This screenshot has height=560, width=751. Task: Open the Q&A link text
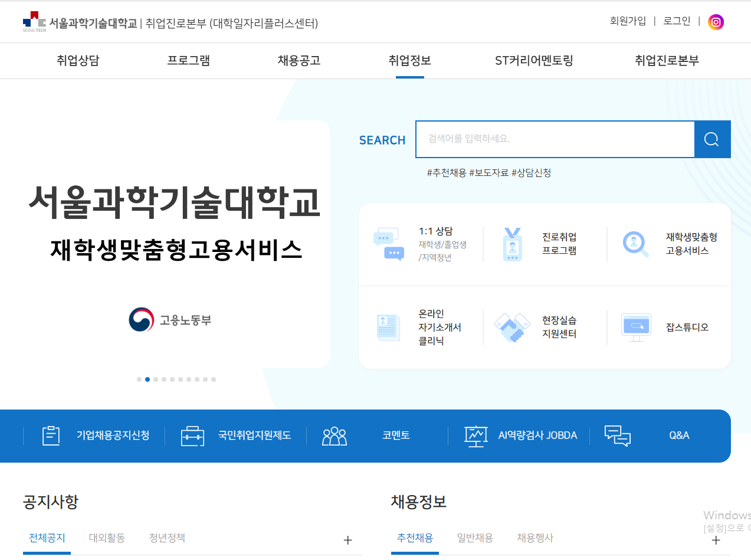point(679,435)
